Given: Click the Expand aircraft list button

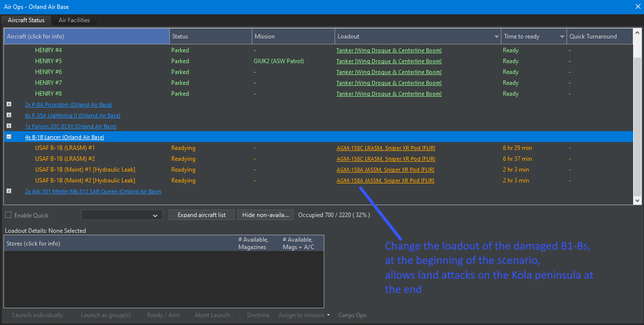Looking at the screenshot, I should 202,215.
